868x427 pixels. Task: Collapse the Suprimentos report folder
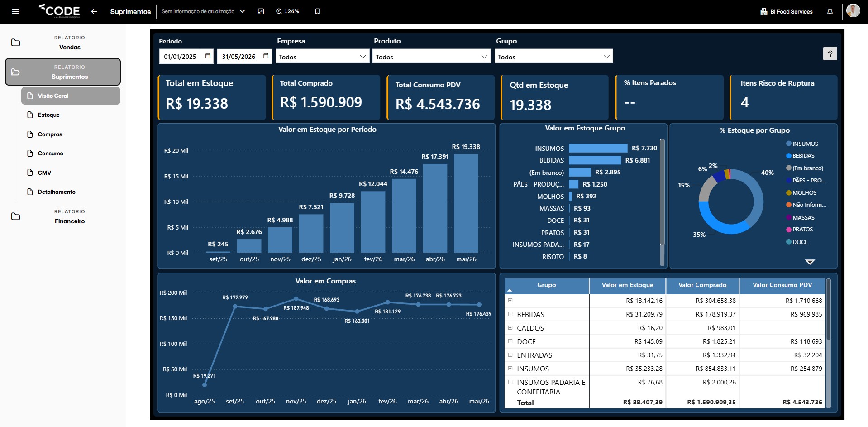click(x=63, y=72)
